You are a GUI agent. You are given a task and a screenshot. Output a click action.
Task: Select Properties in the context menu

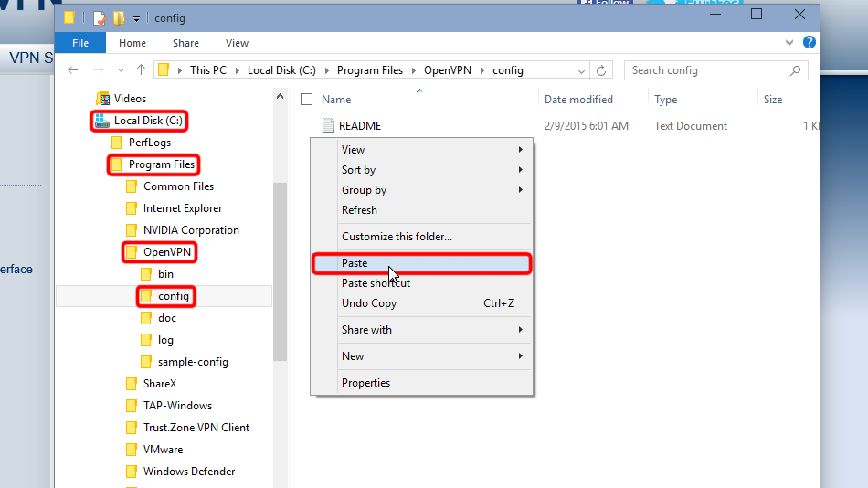click(x=365, y=383)
